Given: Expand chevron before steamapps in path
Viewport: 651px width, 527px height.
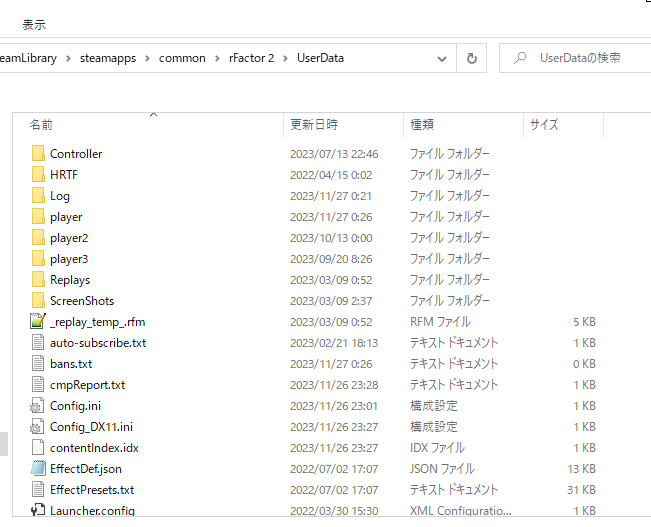Looking at the screenshot, I should (x=69, y=59).
